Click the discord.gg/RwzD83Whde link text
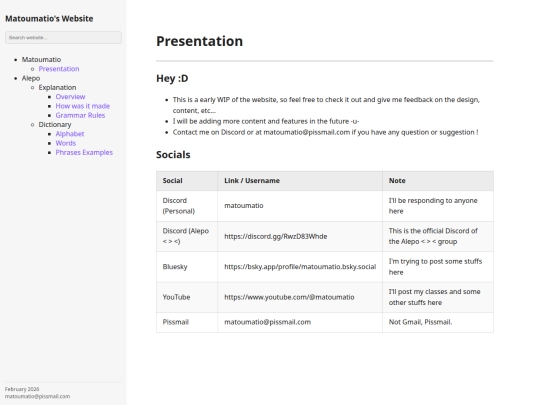 pos(276,237)
